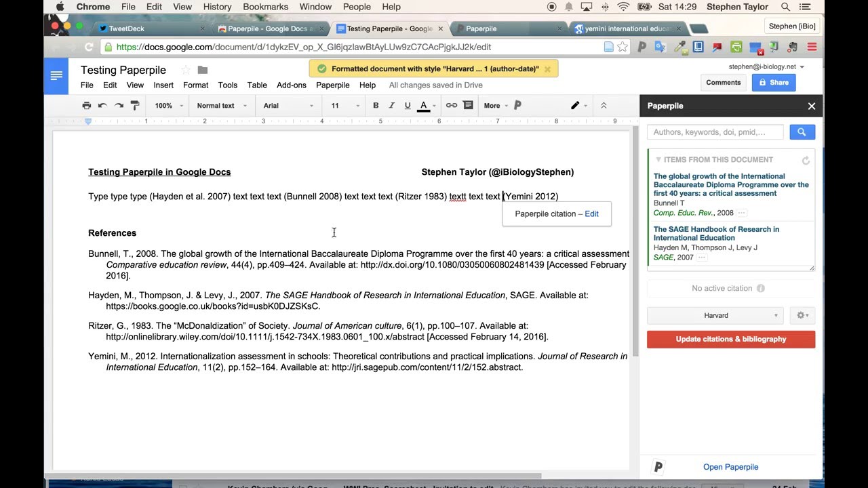Viewport: 868px width, 488px height.
Task: Toggle bold formatting
Action: 376,106
